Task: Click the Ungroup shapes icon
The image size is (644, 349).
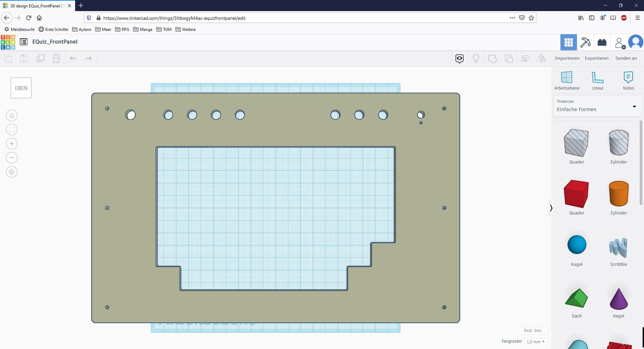Action: 509,59
